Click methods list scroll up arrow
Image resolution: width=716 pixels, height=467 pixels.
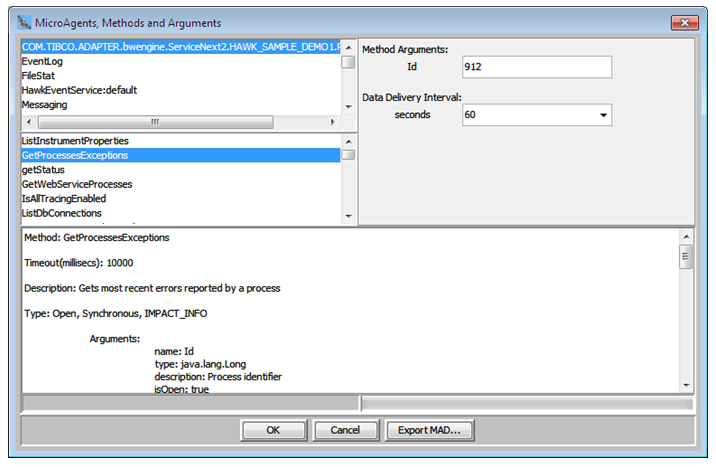pyautogui.click(x=348, y=142)
